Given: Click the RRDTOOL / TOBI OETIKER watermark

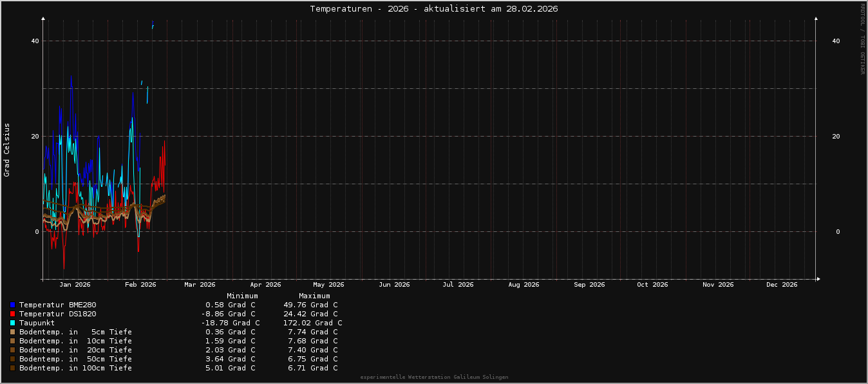Looking at the screenshot, I should click(x=862, y=39).
